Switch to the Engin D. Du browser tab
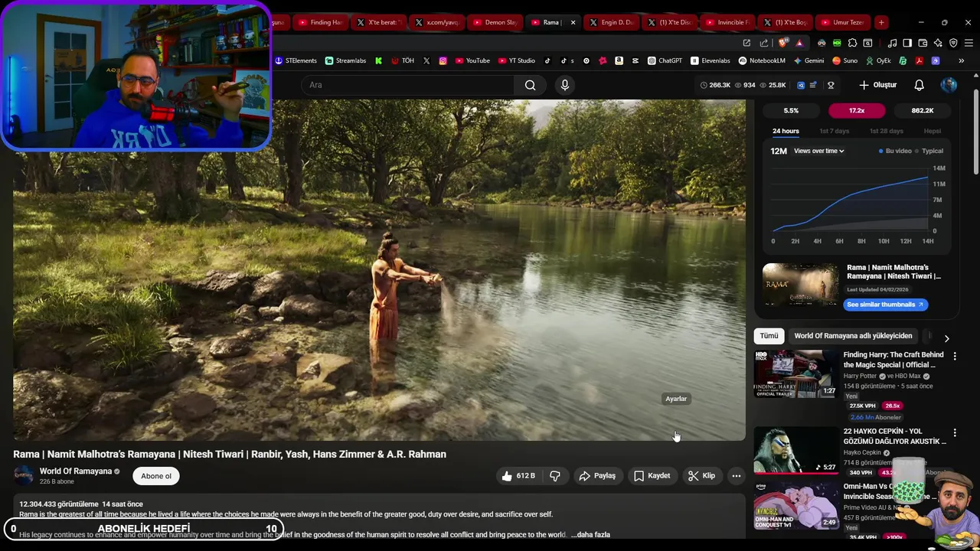Screen dimensions: 980x551 (x=611, y=22)
